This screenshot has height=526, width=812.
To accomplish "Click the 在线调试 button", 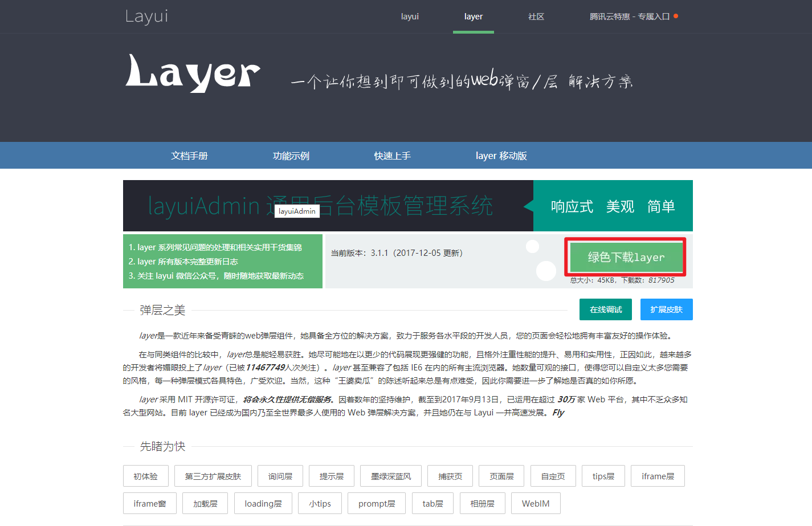I will point(606,309).
